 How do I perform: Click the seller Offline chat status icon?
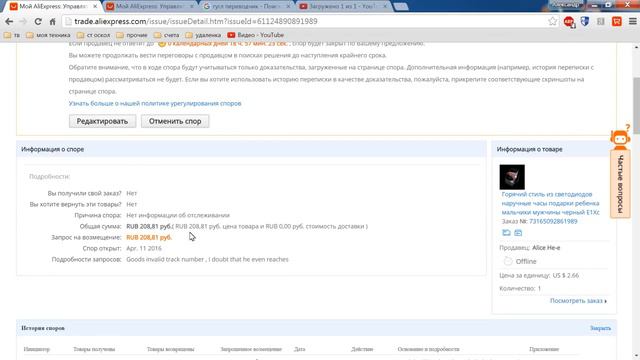point(508,261)
